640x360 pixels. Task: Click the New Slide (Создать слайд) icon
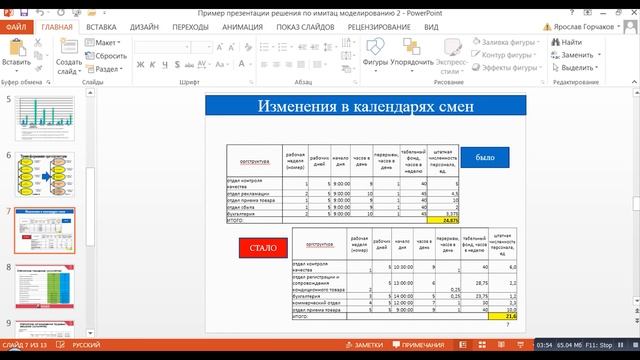click(x=69, y=47)
